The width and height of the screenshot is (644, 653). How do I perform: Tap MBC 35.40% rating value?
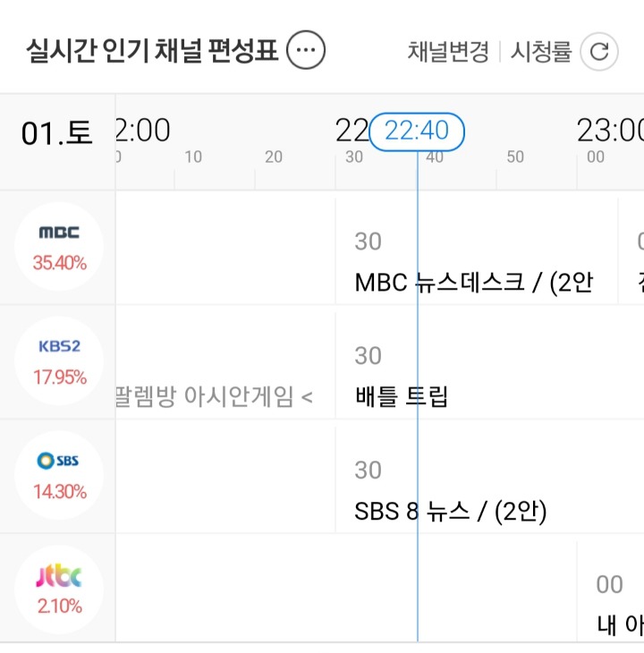[x=59, y=263]
